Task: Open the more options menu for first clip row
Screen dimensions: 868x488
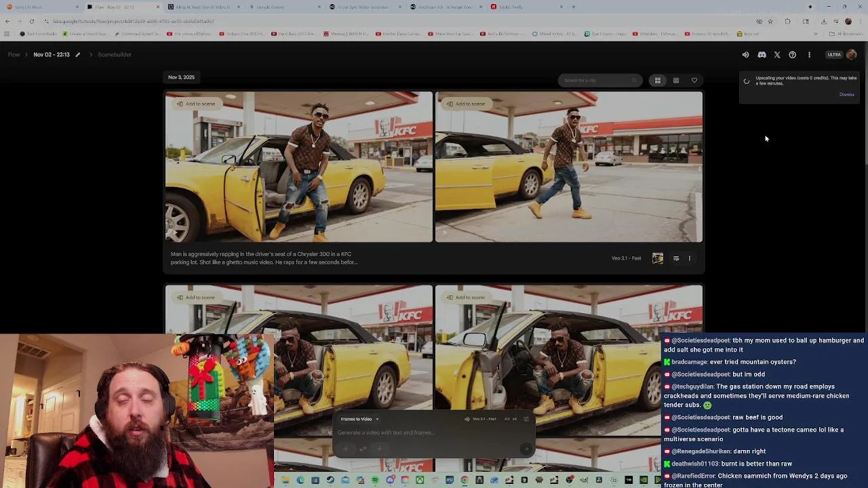Action: coord(690,258)
